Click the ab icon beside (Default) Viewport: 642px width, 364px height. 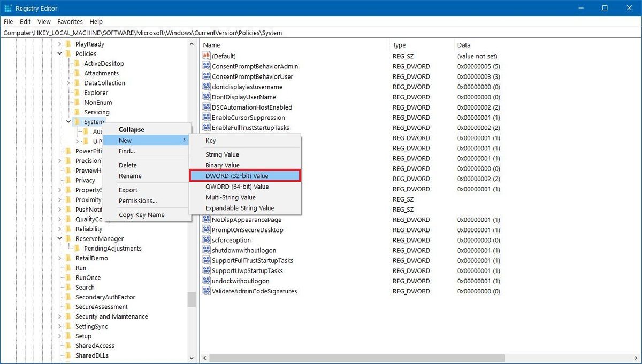206,56
